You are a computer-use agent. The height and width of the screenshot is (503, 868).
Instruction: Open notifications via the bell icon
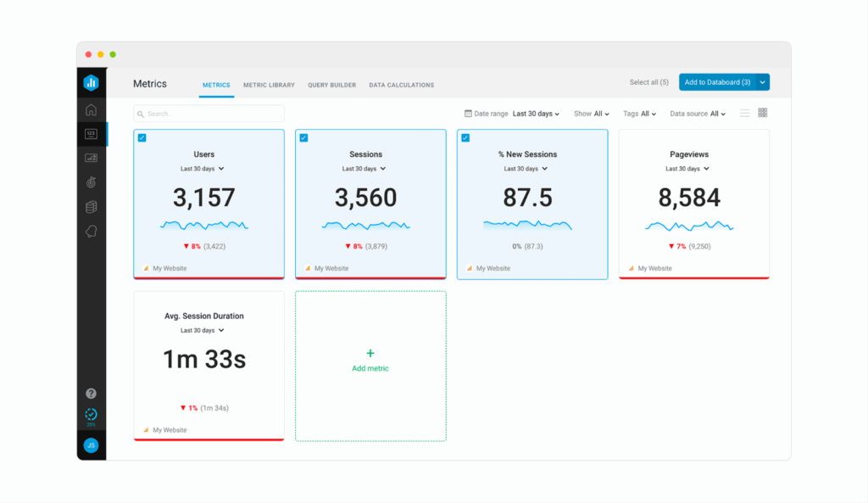coord(92,230)
